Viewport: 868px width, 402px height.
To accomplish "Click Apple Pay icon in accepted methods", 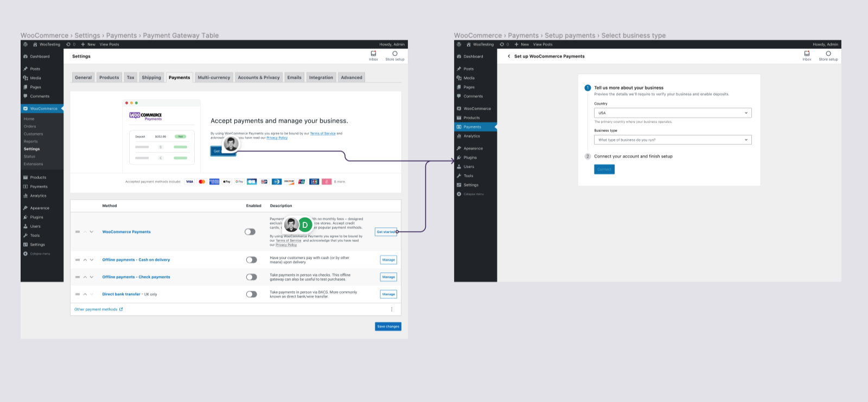I will (227, 182).
